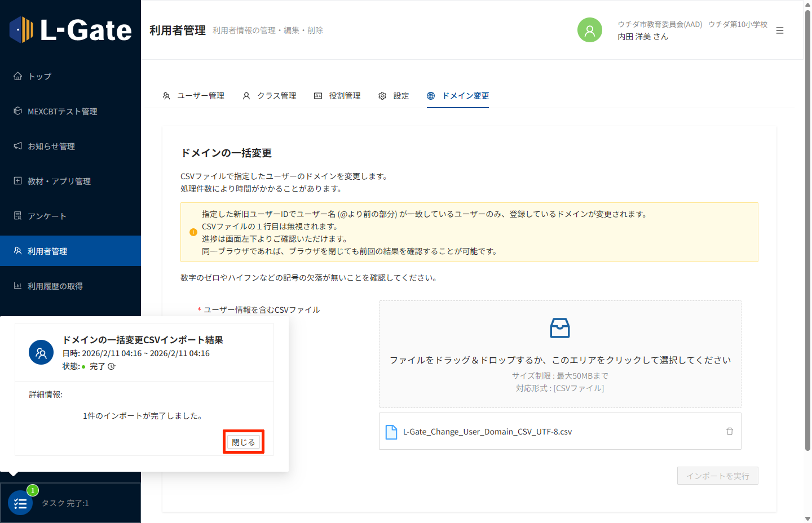Viewport: 812px width, 523px height.
Task: Click the inbox upload icon in drop area
Action: (559, 328)
